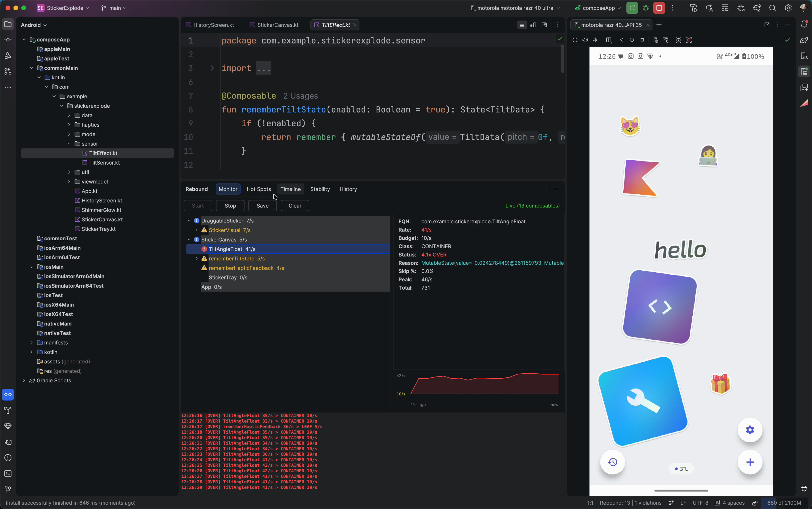Open the Terminal tool window icon

pyautogui.click(x=8, y=473)
